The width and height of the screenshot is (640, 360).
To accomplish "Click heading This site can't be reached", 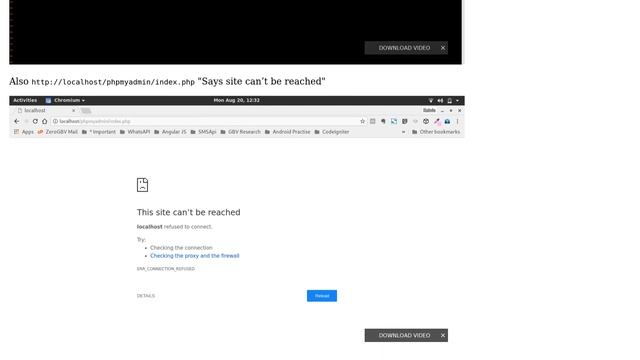I will [189, 212].
